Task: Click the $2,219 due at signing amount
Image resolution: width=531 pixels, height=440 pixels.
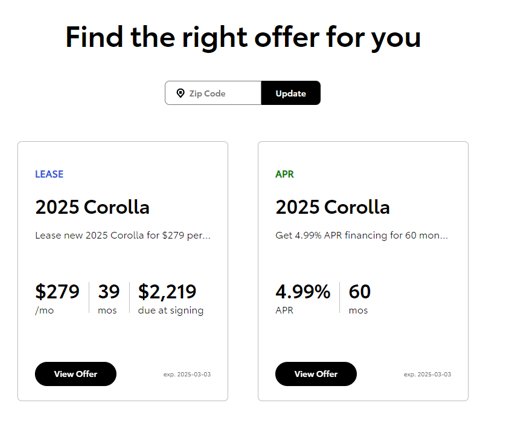Action: point(167,292)
